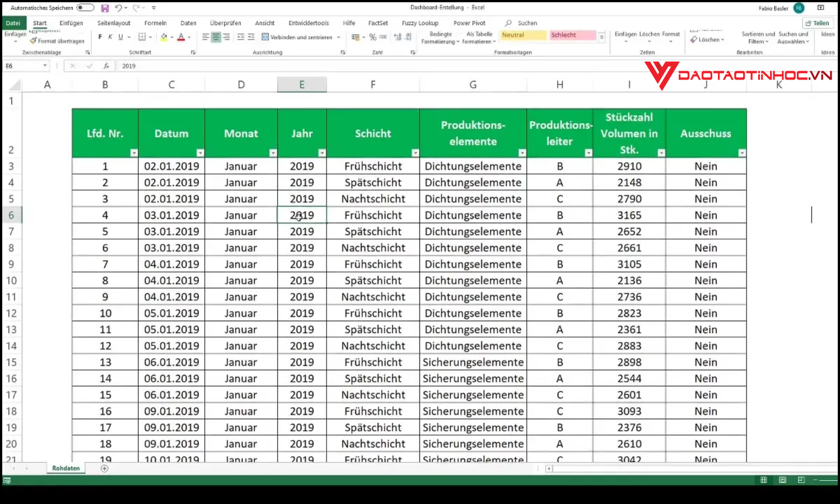The height and width of the screenshot is (504, 840).
Task: Apply percent style format
Action: (x=372, y=37)
